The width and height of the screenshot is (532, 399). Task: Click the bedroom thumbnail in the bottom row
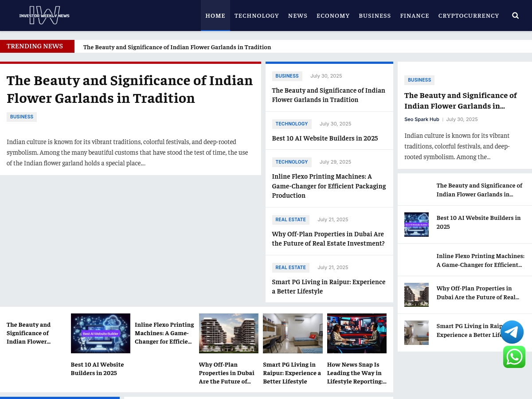(x=293, y=333)
